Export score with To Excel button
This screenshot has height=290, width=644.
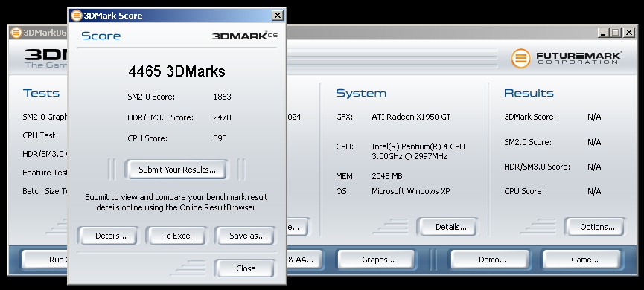click(x=177, y=236)
